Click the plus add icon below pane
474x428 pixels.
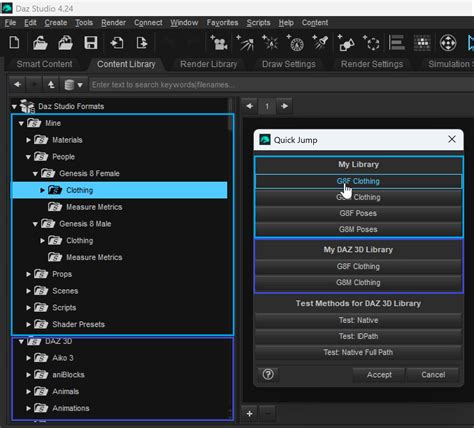coord(249,414)
